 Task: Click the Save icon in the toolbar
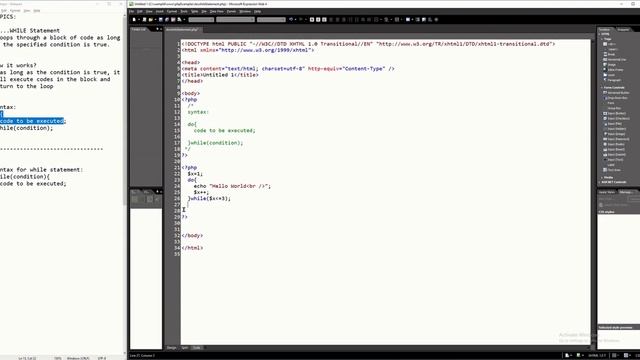[160, 20]
